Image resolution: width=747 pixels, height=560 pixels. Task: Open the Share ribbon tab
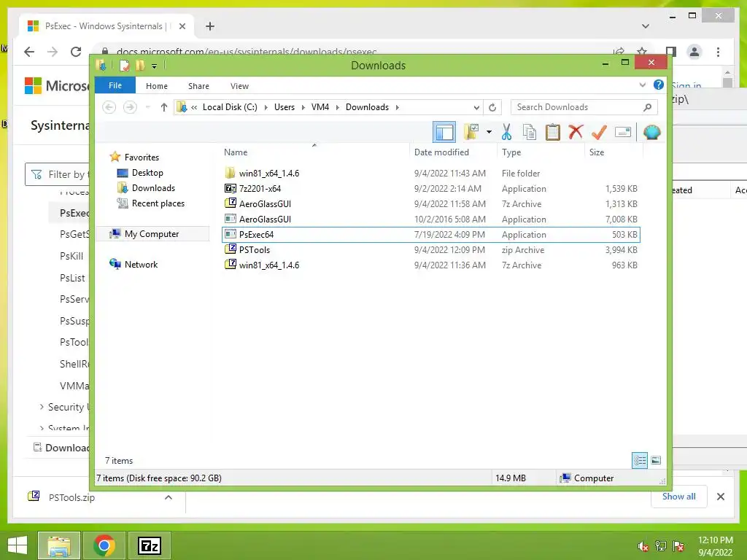[198, 86]
